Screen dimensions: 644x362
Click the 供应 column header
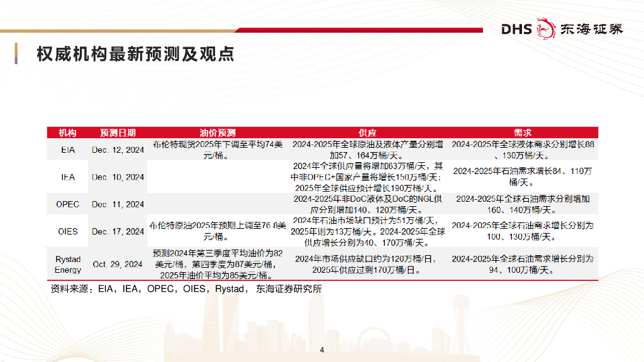click(x=367, y=133)
